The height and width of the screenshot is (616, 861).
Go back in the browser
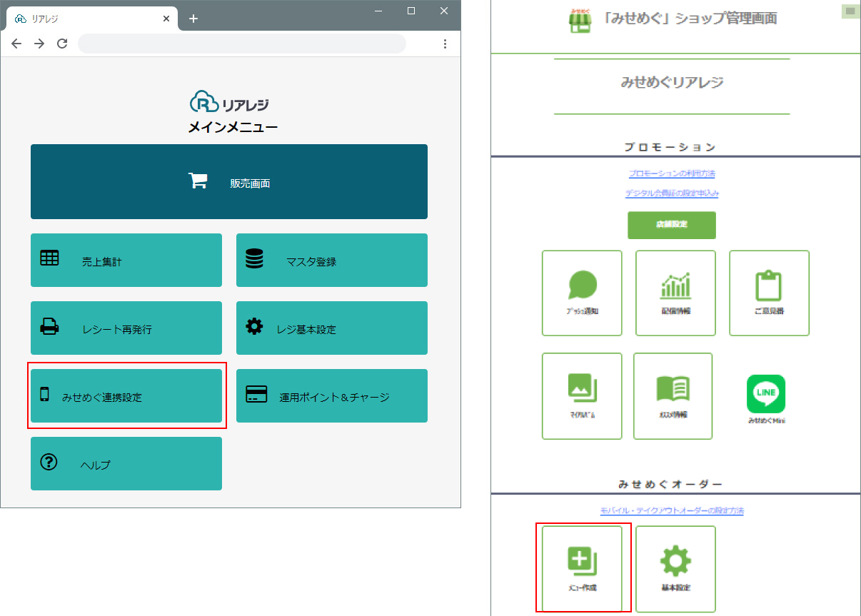(16, 44)
